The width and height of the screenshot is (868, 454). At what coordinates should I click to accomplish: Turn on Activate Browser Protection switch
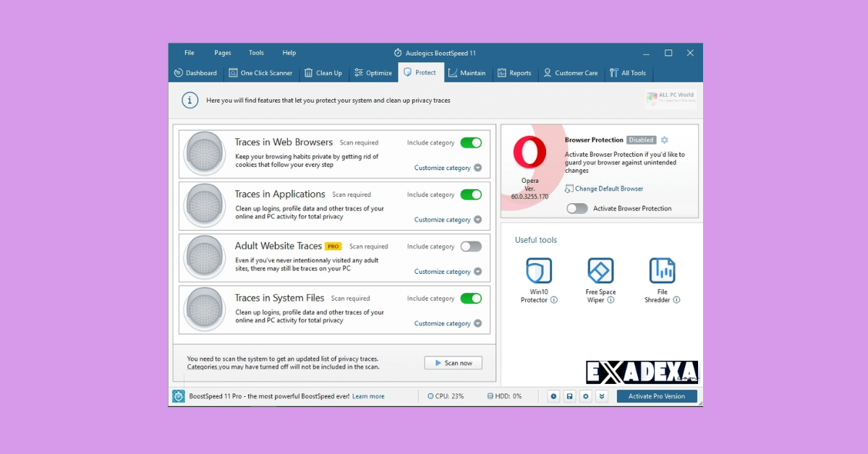tap(577, 208)
